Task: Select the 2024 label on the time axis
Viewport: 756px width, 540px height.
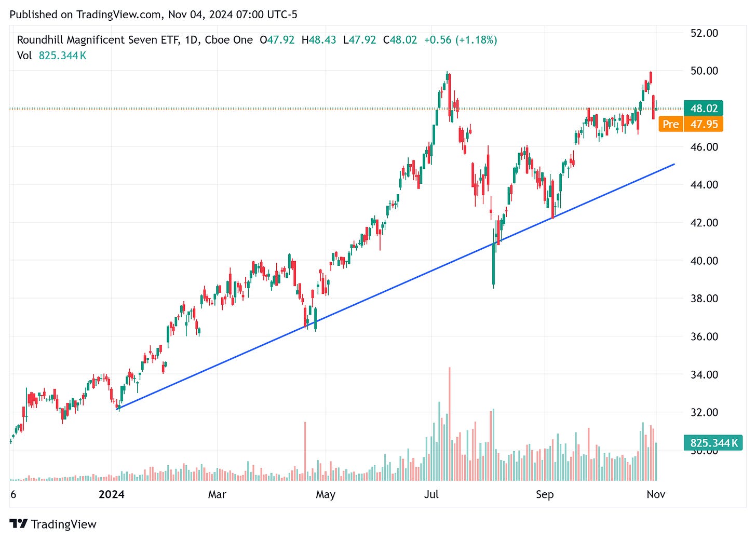Action: coord(111,494)
